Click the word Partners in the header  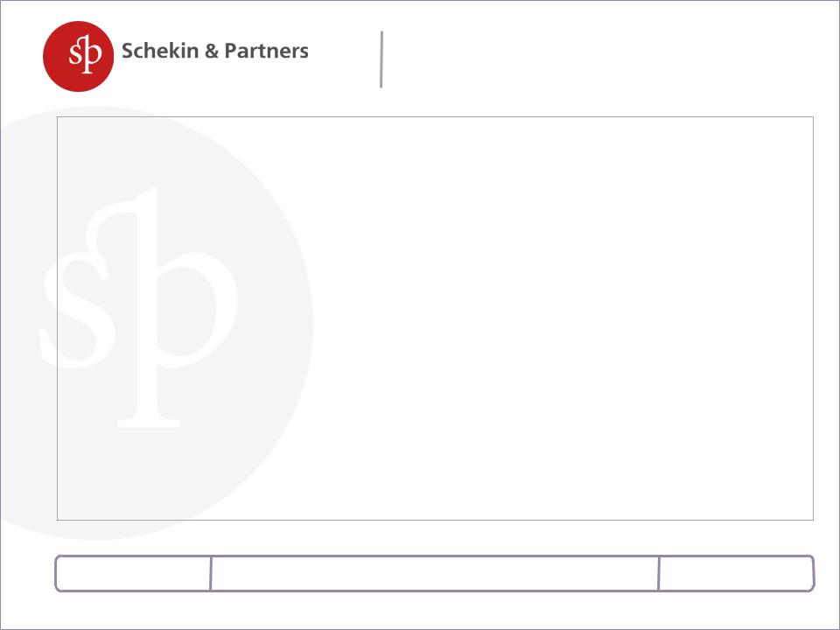coord(266,51)
